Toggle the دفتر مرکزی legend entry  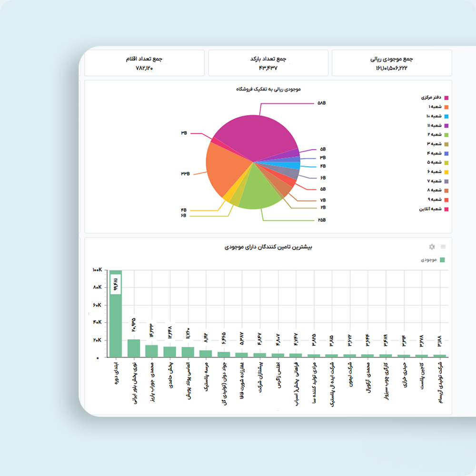[x=435, y=98]
